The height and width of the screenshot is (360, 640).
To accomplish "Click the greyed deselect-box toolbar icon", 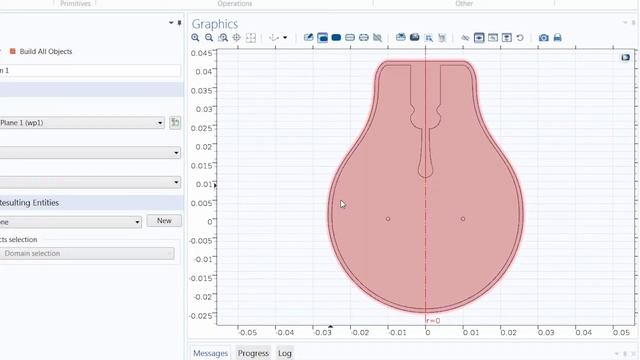I will [442, 38].
